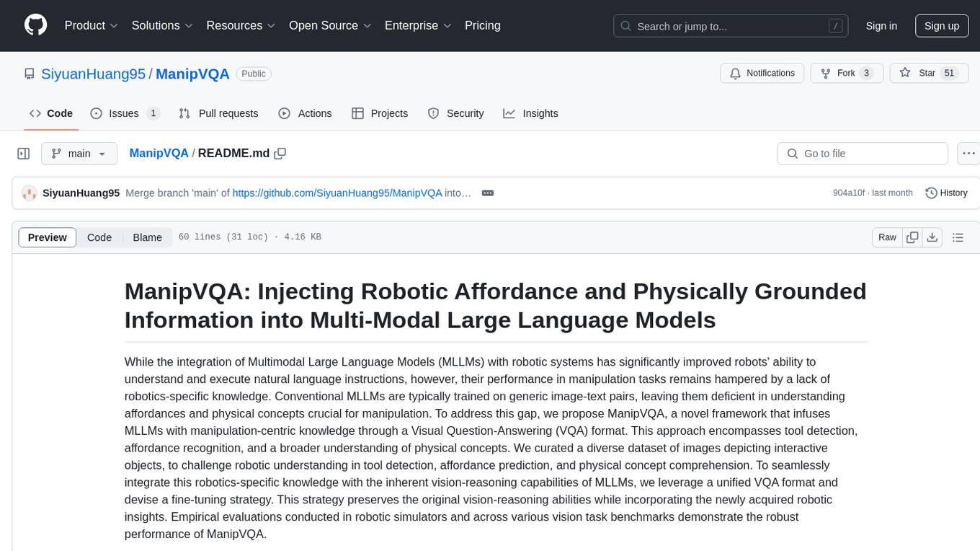The image size is (980, 551).
Task: Copy the raw file contents
Action: [912, 237]
